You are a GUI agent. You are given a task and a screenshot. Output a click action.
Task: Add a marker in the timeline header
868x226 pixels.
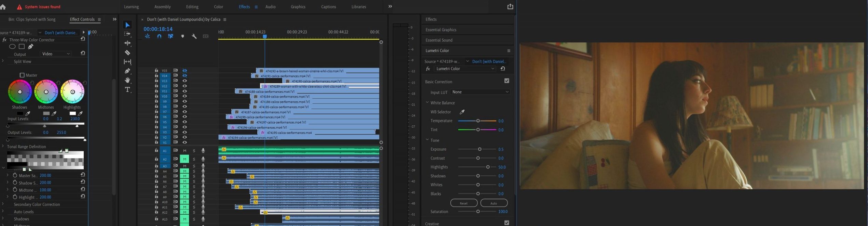point(182,36)
